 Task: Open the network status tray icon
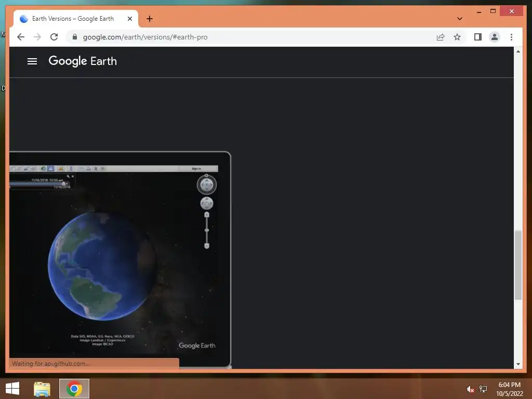point(483,389)
